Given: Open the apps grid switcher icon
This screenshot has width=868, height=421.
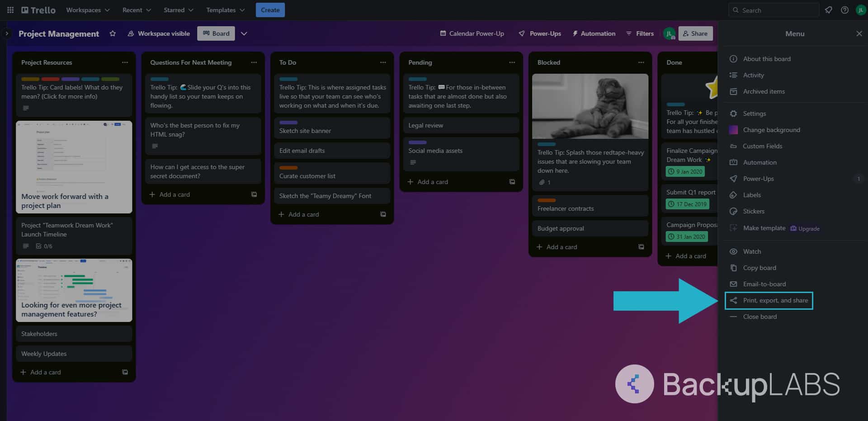Looking at the screenshot, I should click(x=10, y=10).
